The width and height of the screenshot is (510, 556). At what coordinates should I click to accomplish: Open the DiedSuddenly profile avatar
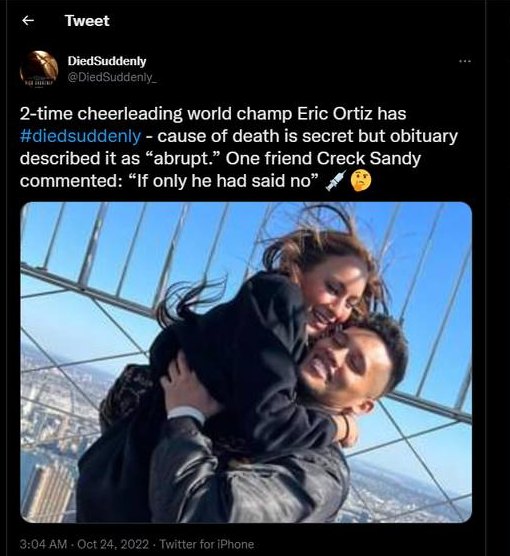39,70
